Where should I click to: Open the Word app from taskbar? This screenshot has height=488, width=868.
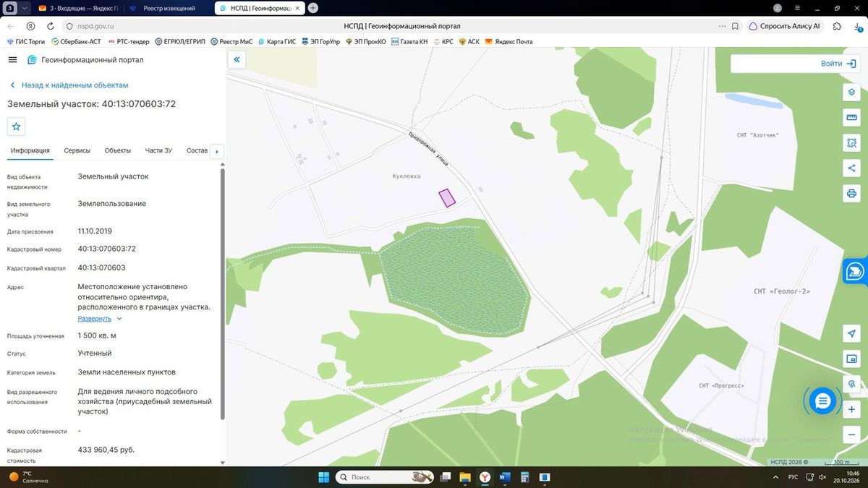[x=505, y=477]
